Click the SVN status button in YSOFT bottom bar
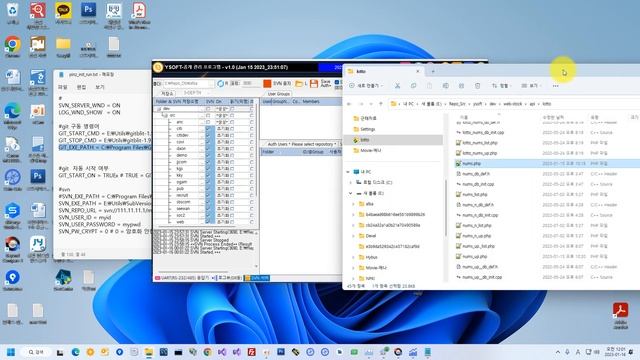Image resolution: width=640 pixels, height=360 pixels. click(257, 278)
